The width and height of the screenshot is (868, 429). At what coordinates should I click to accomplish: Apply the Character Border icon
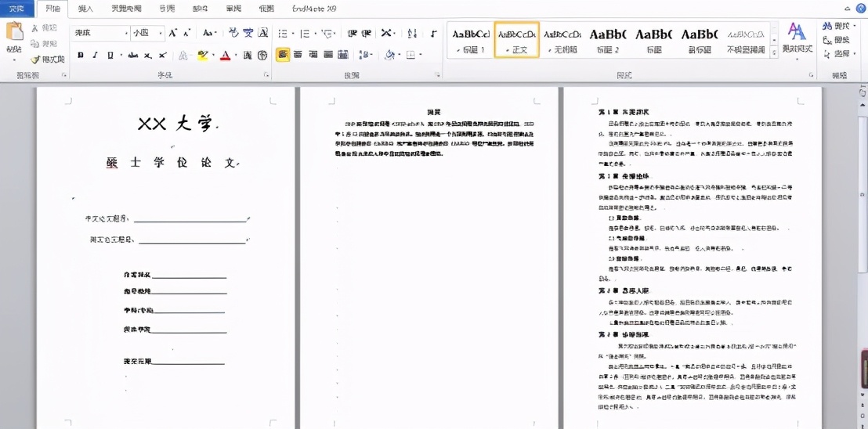(x=263, y=33)
